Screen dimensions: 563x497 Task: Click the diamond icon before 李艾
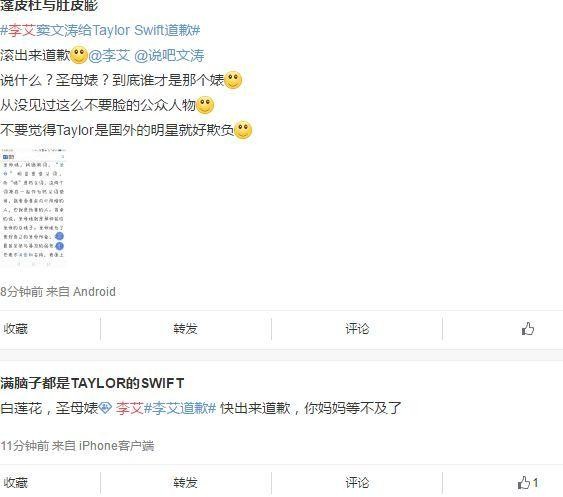pos(105,408)
